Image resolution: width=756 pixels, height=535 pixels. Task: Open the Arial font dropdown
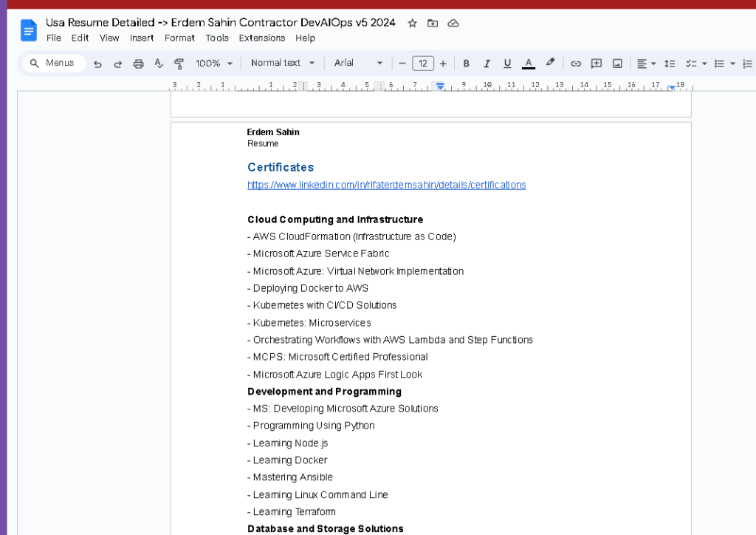(x=358, y=63)
